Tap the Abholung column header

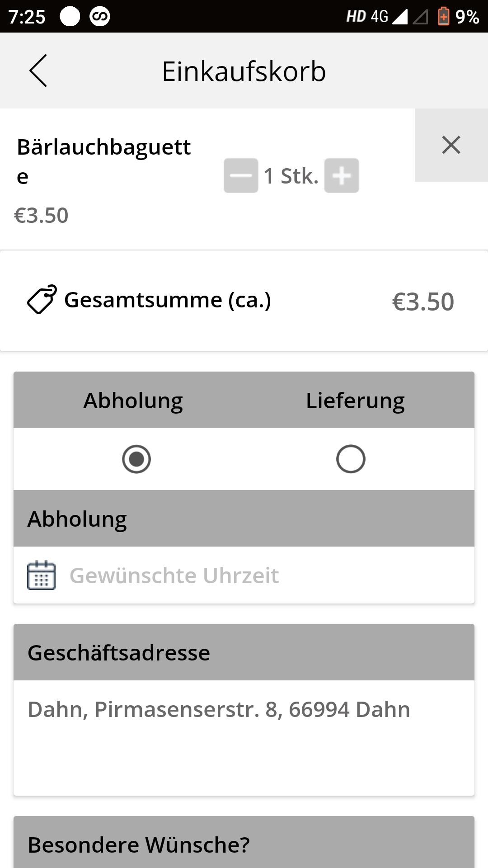click(x=133, y=401)
